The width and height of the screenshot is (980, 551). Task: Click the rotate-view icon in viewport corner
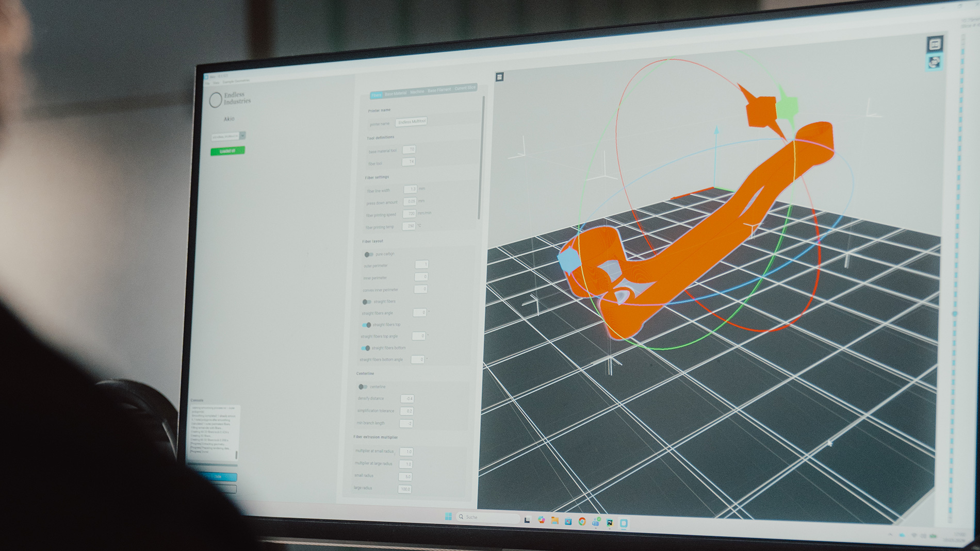click(x=934, y=63)
